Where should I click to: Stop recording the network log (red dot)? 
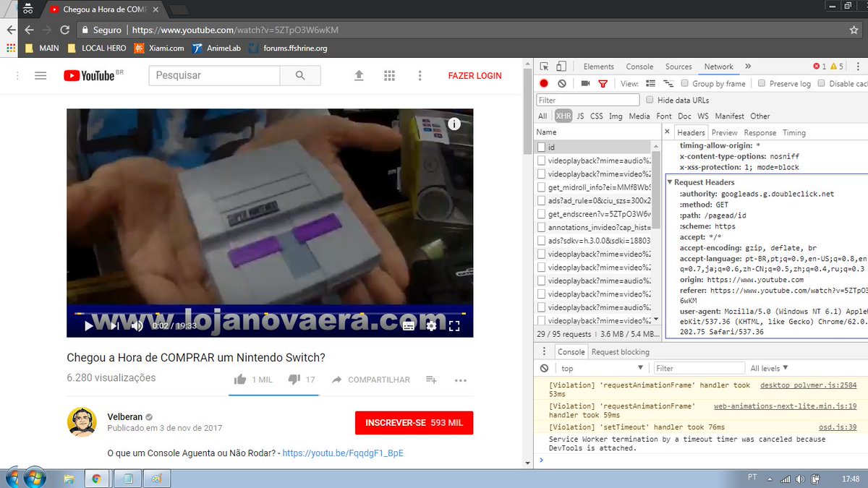(544, 84)
